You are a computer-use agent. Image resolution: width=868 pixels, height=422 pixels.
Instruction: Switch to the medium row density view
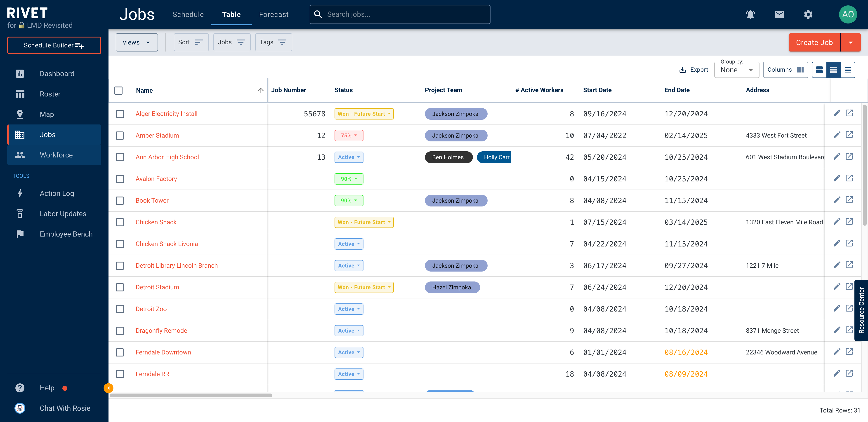(833, 70)
